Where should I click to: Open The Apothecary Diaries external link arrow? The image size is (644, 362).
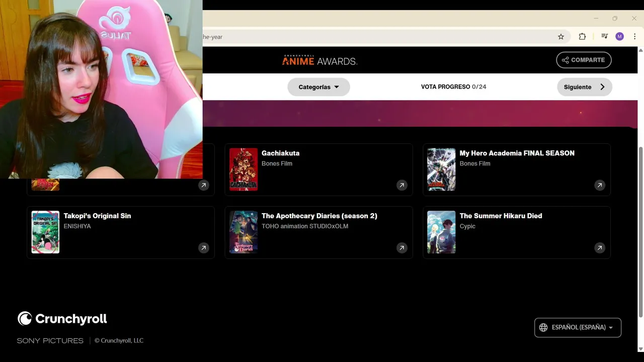pyautogui.click(x=401, y=248)
